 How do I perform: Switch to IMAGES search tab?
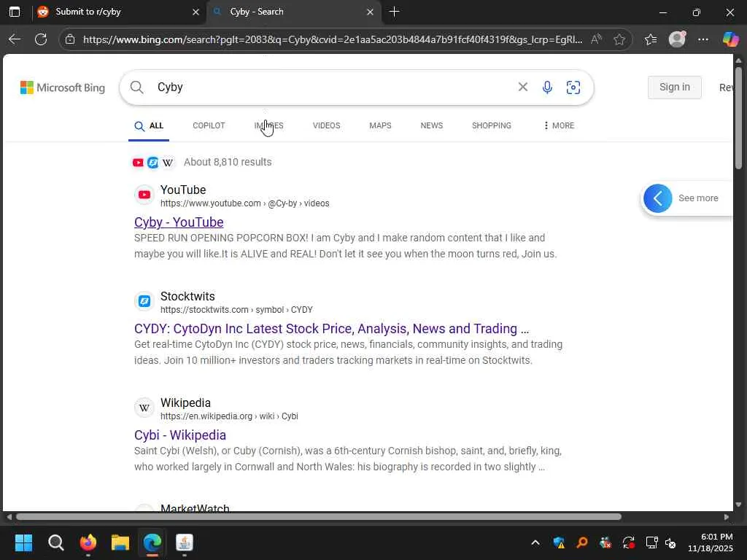click(x=268, y=125)
